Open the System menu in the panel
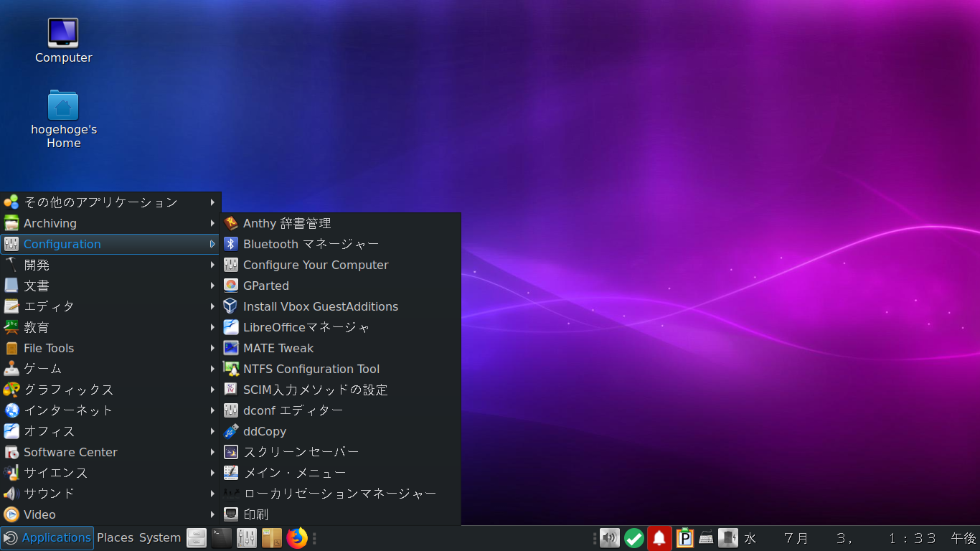The height and width of the screenshot is (551, 980). coord(160,538)
